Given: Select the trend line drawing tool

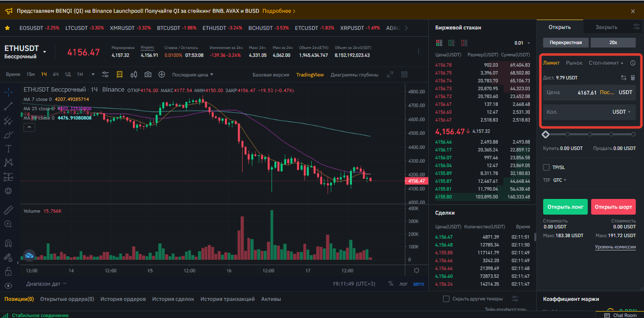Looking at the screenshot, I should [x=8, y=106].
